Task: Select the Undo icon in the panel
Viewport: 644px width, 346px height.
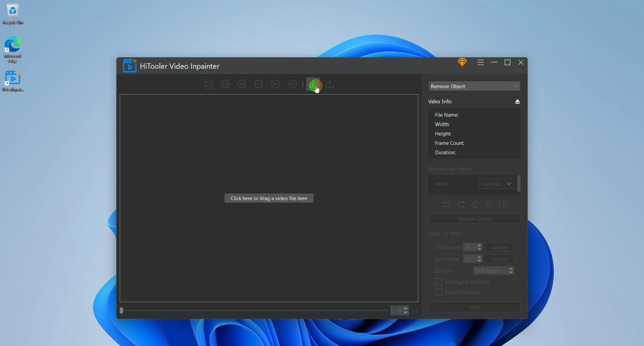Action: point(447,204)
